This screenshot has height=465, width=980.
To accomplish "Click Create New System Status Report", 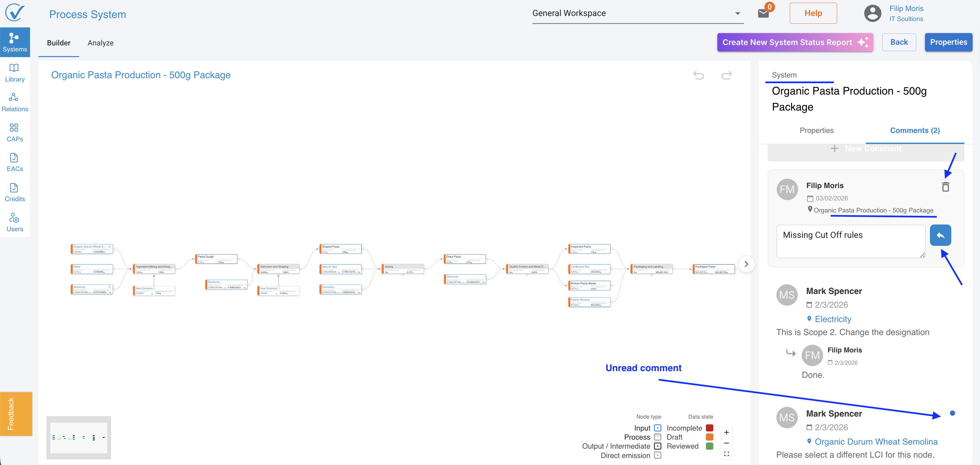I will (795, 42).
